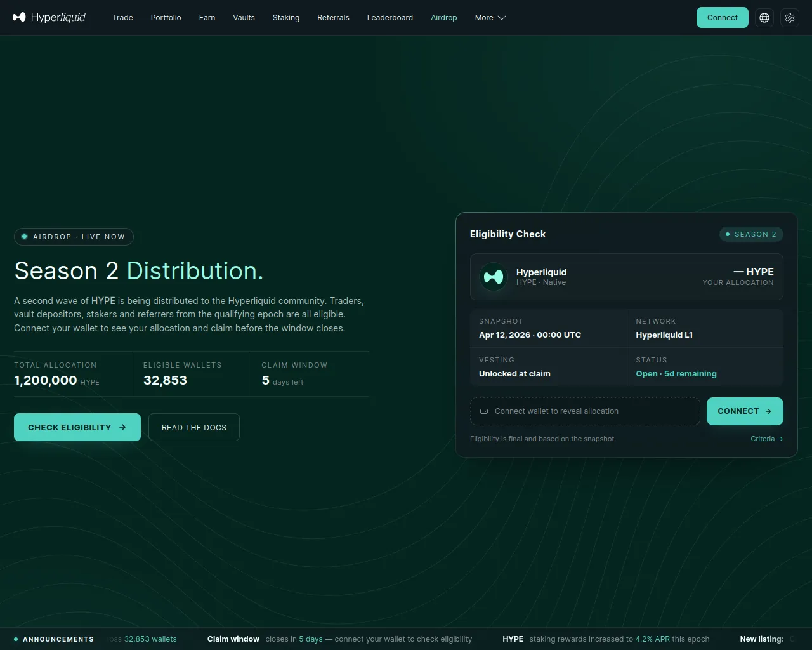Click the '5 days left' claim window value

click(282, 381)
